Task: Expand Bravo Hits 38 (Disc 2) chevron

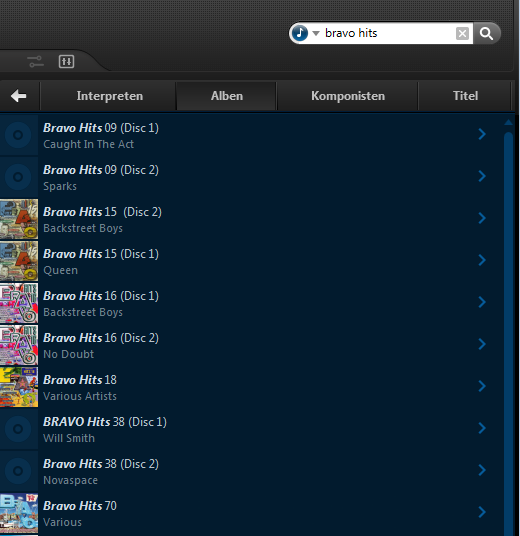Action: tap(482, 470)
